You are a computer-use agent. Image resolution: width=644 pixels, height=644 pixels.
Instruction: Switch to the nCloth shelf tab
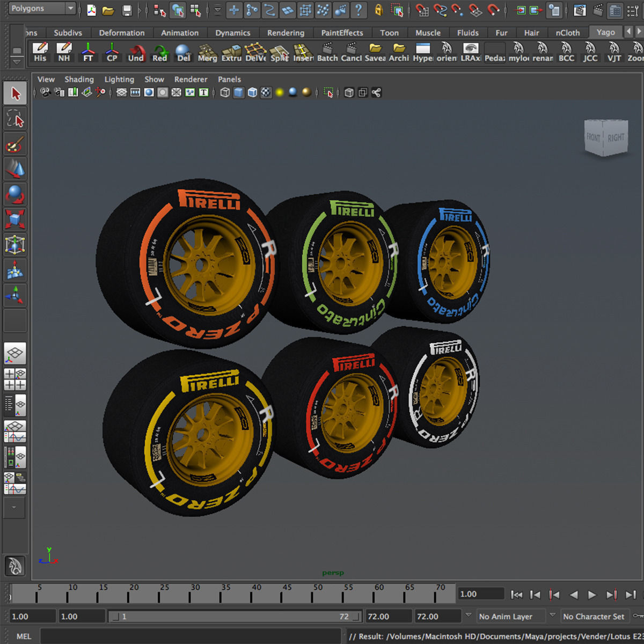(x=568, y=33)
